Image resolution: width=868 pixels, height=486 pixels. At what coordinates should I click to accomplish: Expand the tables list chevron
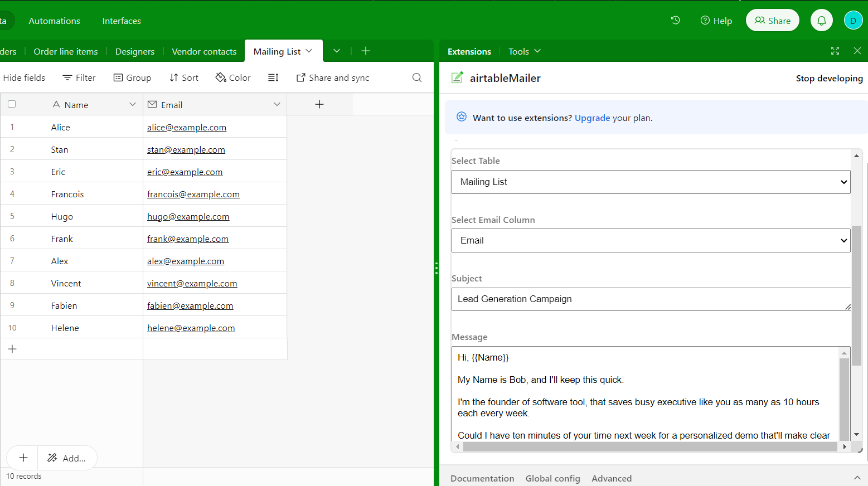(x=337, y=51)
